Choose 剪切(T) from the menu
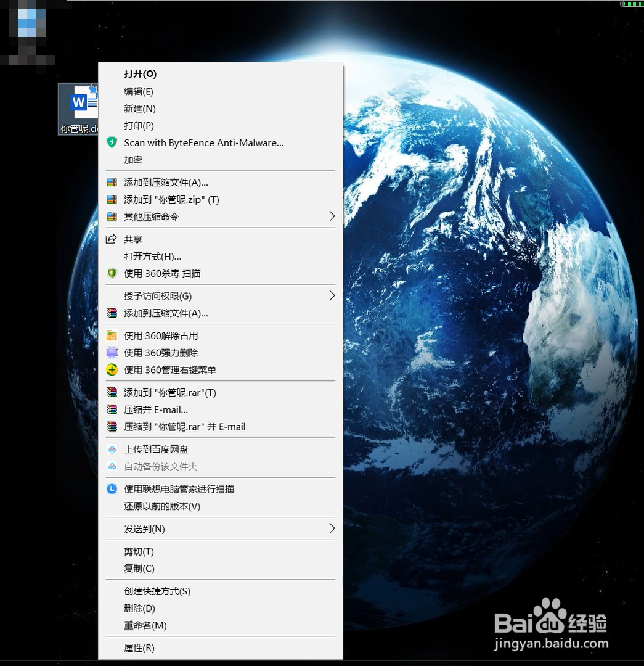 221,551
